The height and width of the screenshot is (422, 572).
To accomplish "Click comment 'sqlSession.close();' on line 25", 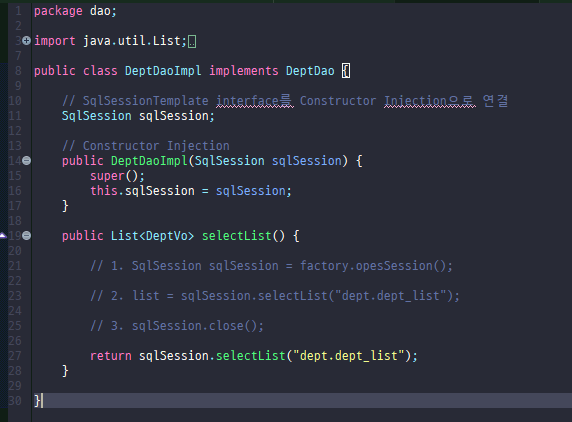I will click(197, 326).
